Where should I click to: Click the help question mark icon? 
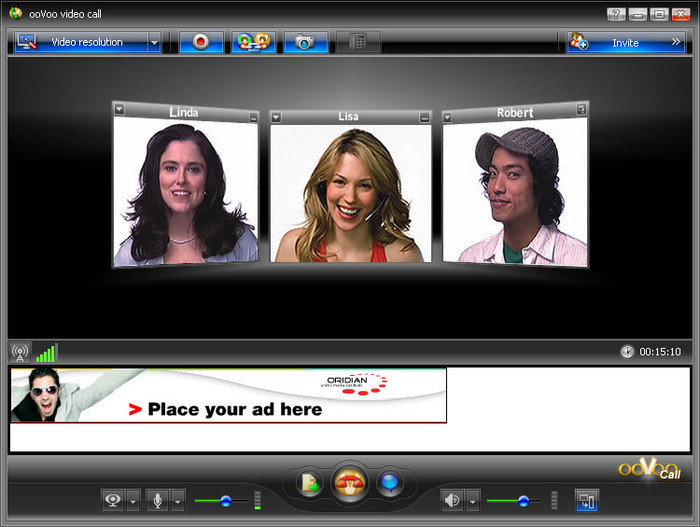[x=616, y=14]
